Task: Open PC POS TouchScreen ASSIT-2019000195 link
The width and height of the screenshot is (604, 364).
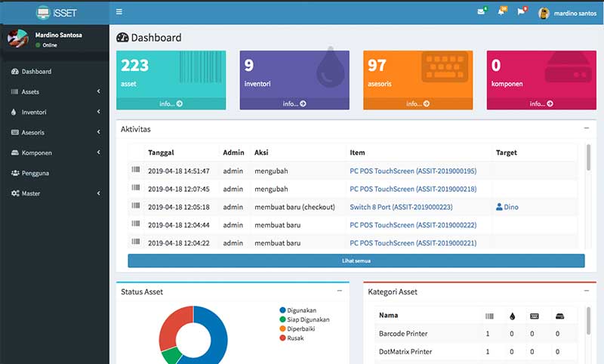Action: tap(413, 171)
